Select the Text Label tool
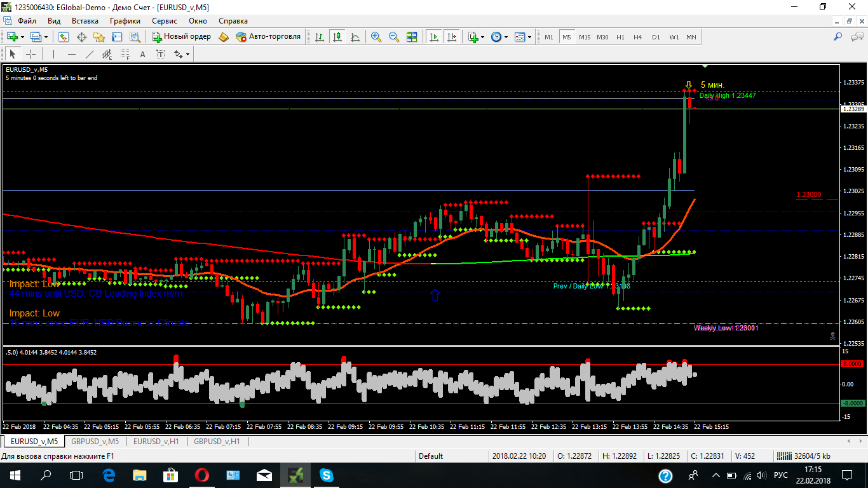The width and height of the screenshot is (868, 488). click(161, 54)
